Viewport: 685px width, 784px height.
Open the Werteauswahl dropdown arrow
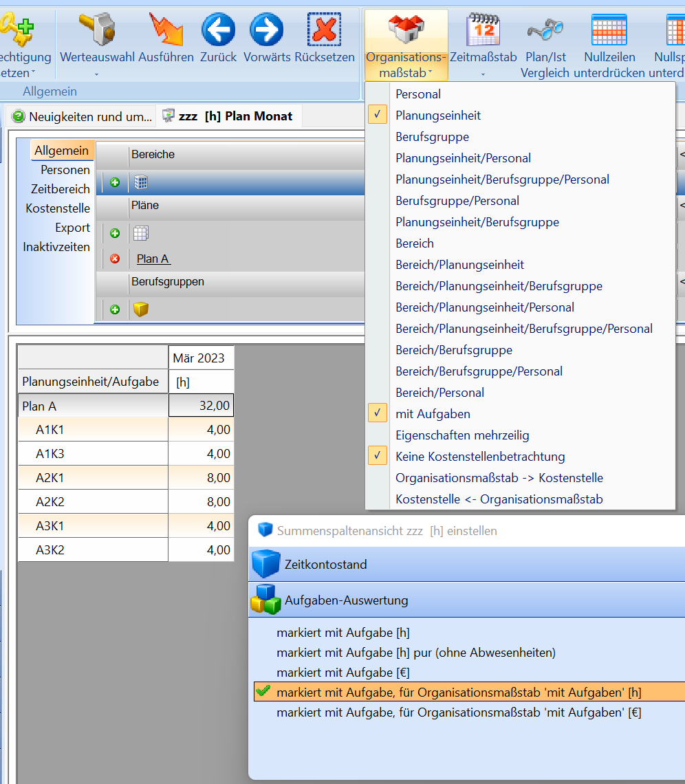pos(97,74)
